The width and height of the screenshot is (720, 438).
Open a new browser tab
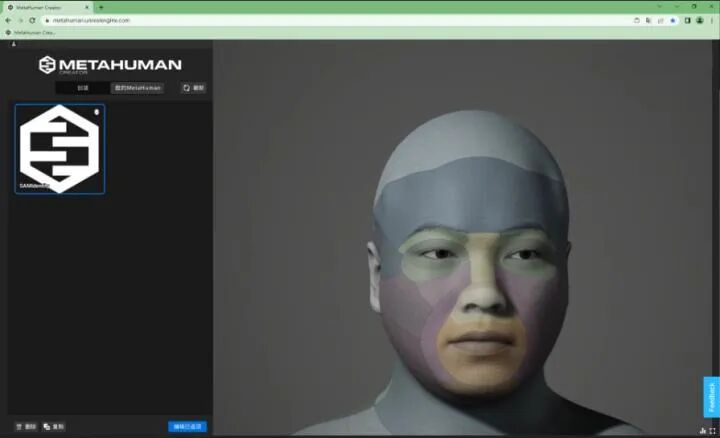click(x=101, y=7)
